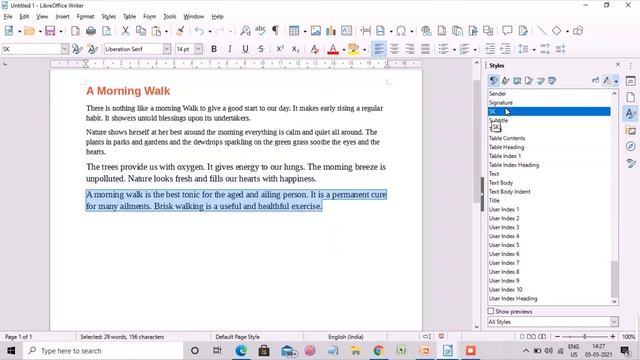Open Find and Replace icon
Screen dimensions: 640x360
pos(245,31)
